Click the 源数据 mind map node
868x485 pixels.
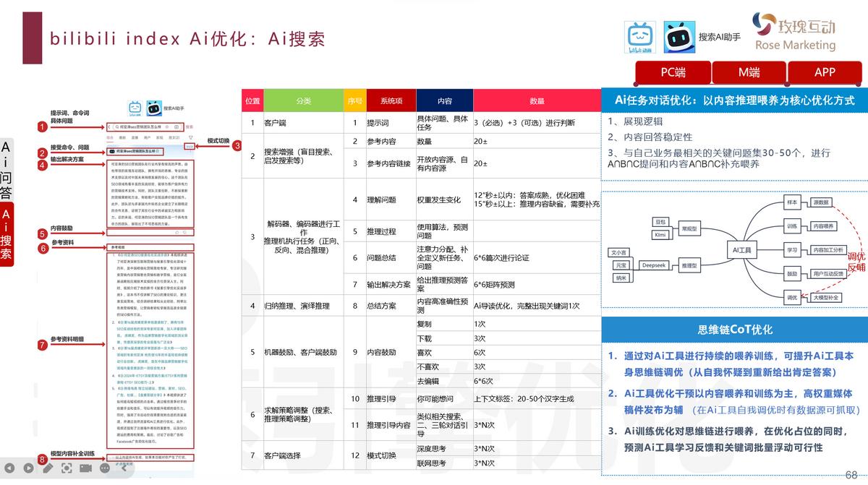[821, 202]
